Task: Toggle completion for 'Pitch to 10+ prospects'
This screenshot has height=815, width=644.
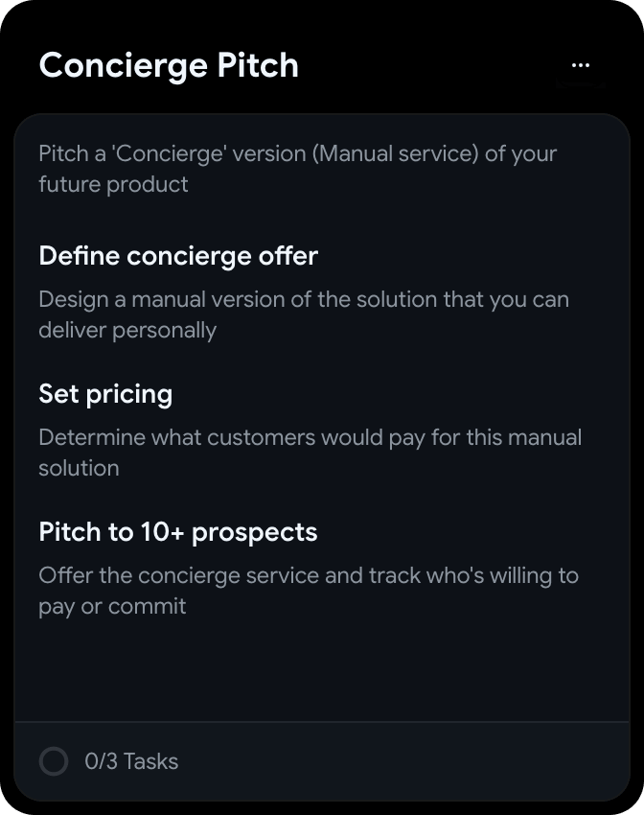Action: (x=178, y=532)
